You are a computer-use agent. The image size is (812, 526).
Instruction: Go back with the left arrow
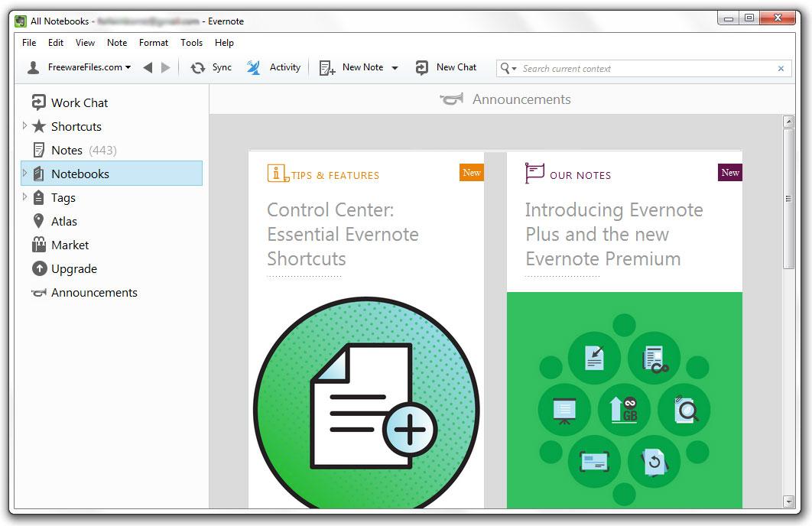click(148, 67)
